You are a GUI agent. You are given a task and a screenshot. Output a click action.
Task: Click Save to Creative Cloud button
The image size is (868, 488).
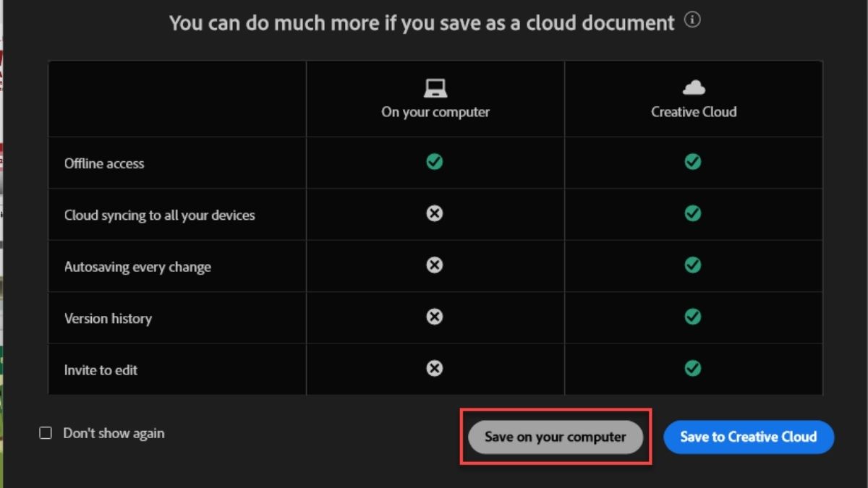tap(749, 437)
